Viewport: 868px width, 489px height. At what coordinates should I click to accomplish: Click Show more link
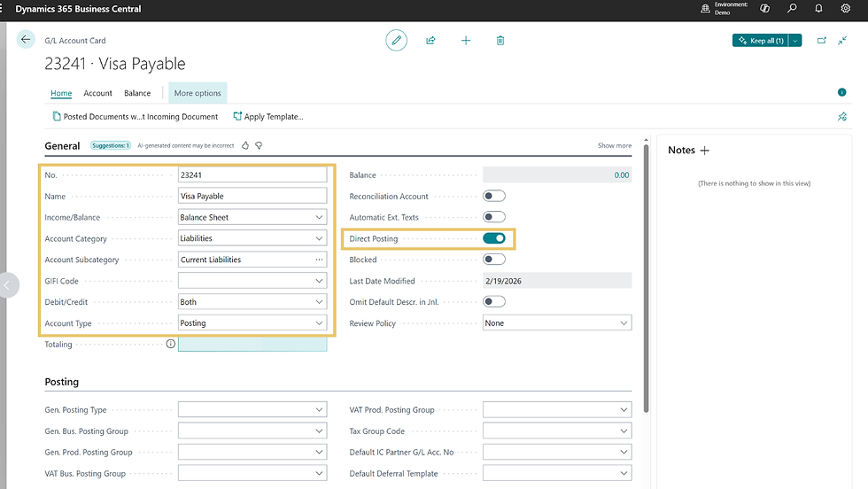[x=615, y=145]
